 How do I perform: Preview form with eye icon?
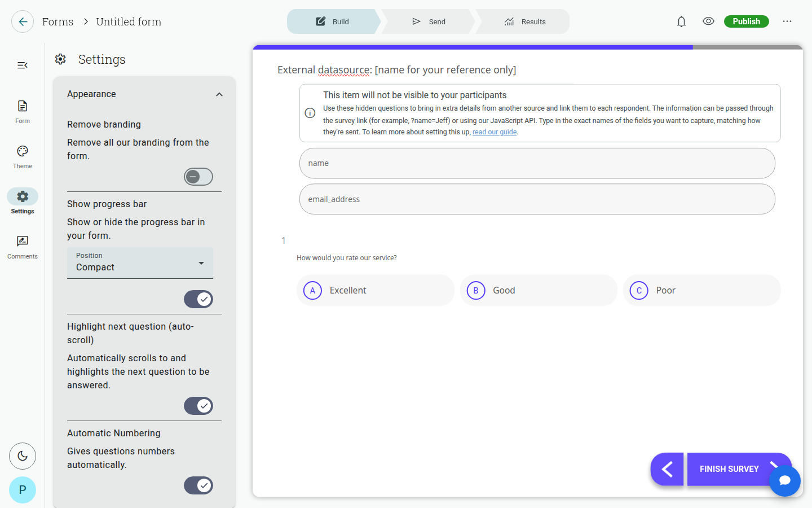click(x=708, y=21)
